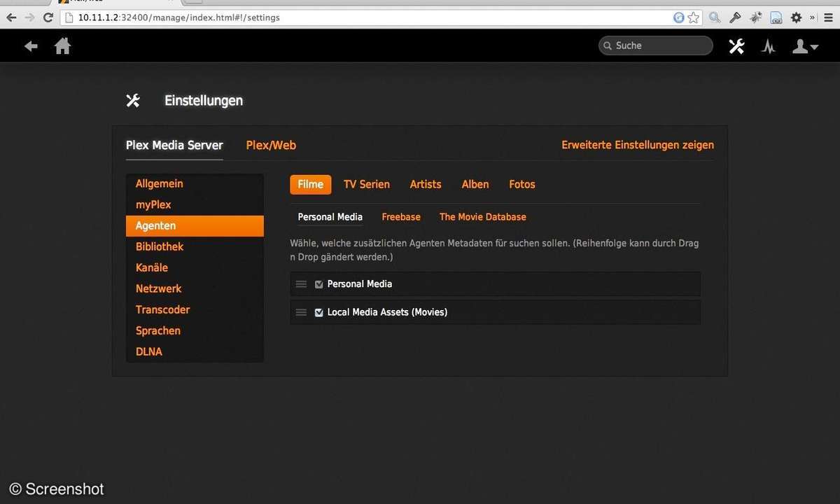Select the Alben tab
This screenshot has height=504, width=840.
coord(475,185)
